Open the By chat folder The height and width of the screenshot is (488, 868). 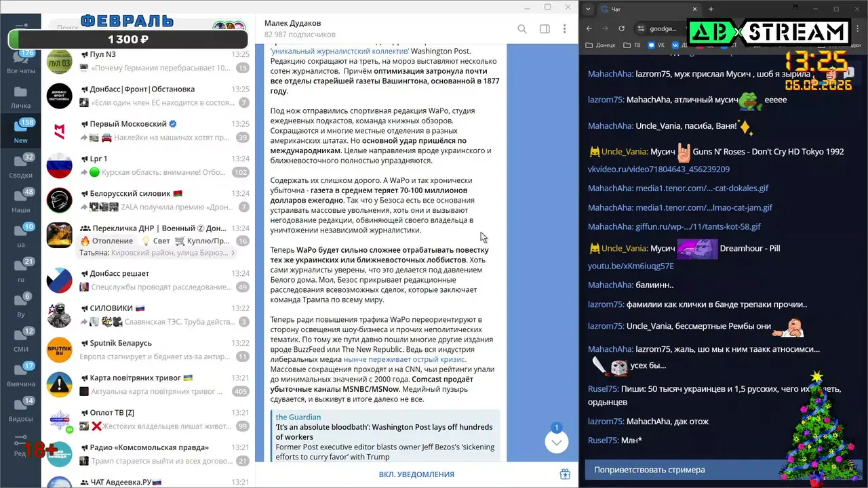pos(20,306)
